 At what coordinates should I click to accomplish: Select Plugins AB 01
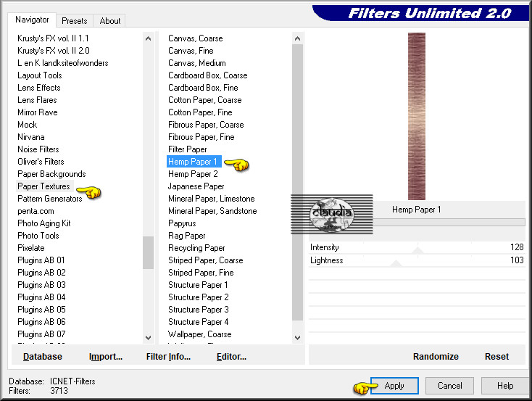pos(41,260)
